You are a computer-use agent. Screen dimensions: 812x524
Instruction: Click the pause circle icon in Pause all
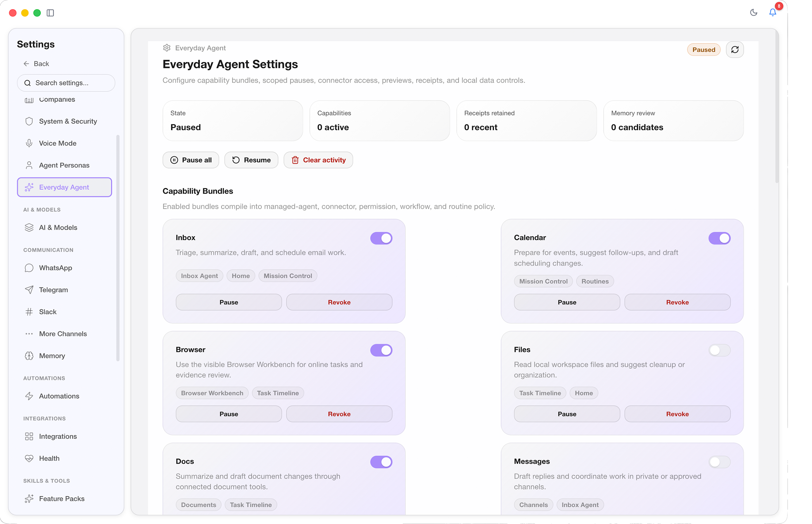174,160
